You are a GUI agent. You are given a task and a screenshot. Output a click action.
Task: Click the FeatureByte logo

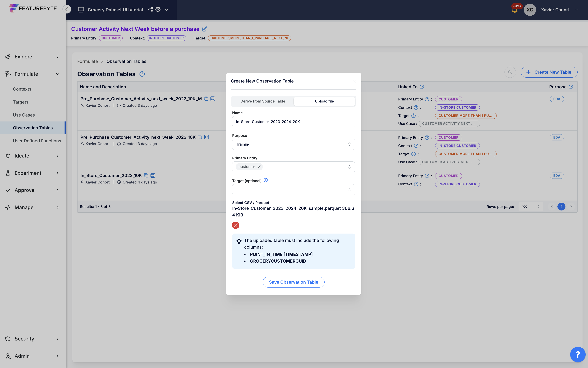tap(33, 8)
